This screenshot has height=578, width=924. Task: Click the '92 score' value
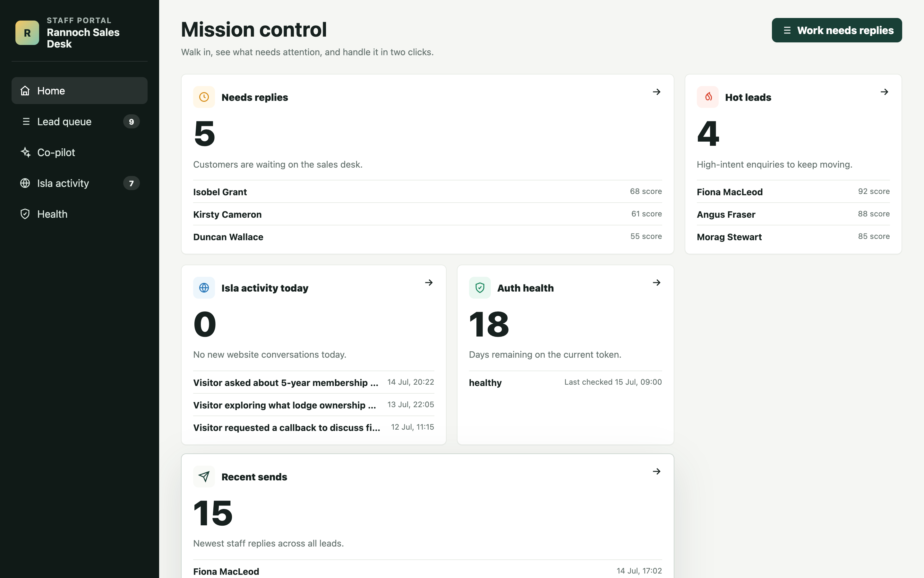(x=874, y=191)
